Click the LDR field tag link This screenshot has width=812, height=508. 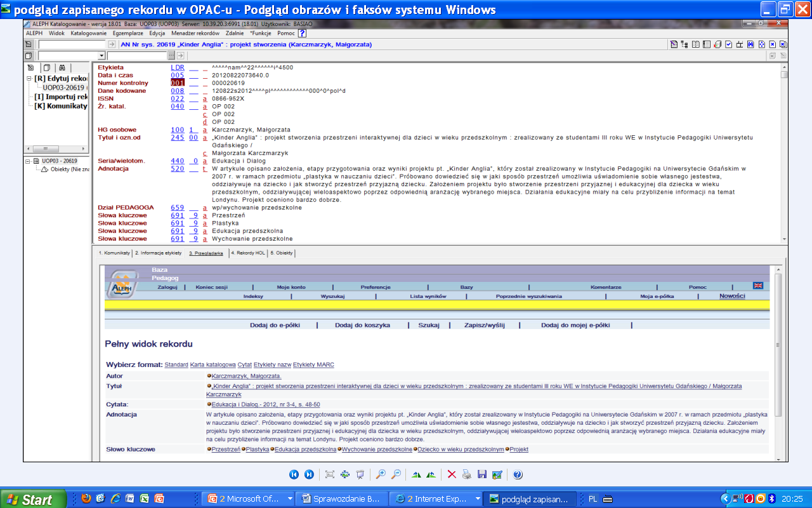pyautogui.click(x=177, y=67)
